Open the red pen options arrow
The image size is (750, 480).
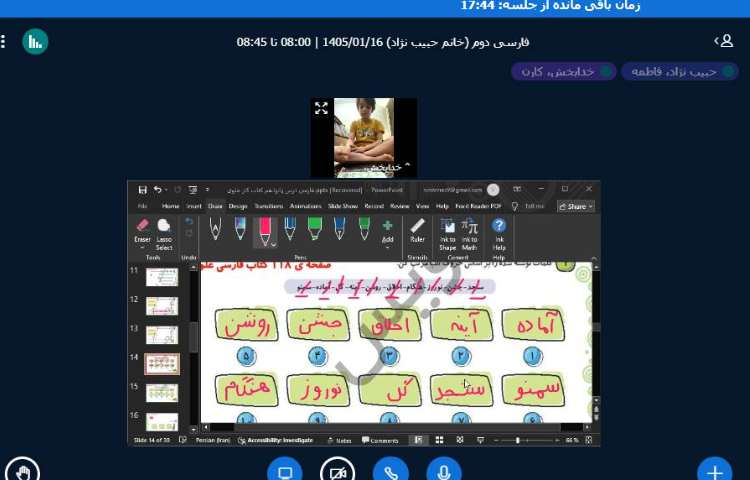click(x=274, y=244)
